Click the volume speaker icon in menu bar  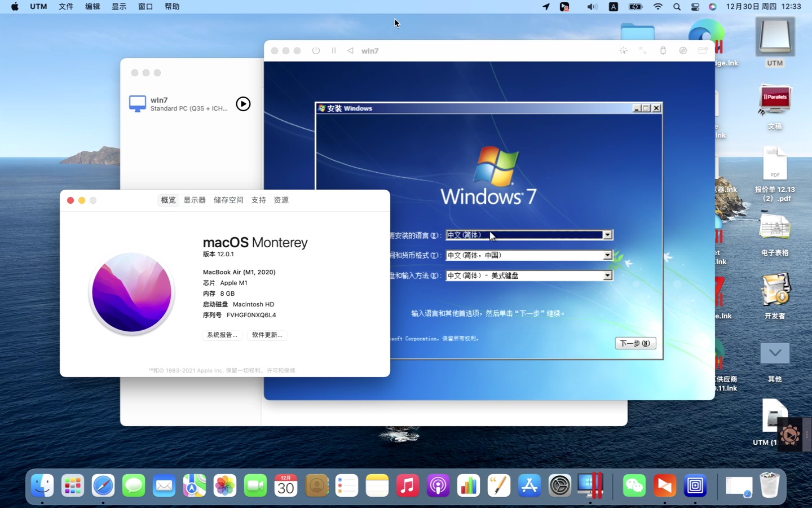(592, 7)
